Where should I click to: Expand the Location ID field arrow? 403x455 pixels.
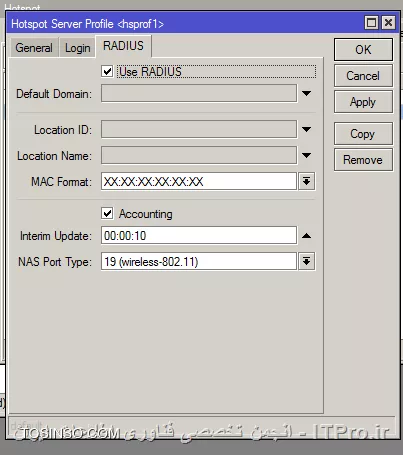tap(306, 129)
